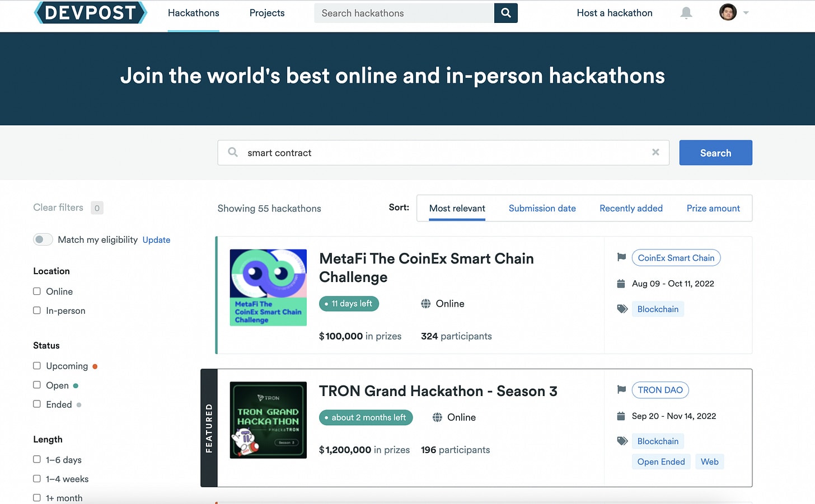
Task: Sort by Submission date
Action: click(542, 208)
